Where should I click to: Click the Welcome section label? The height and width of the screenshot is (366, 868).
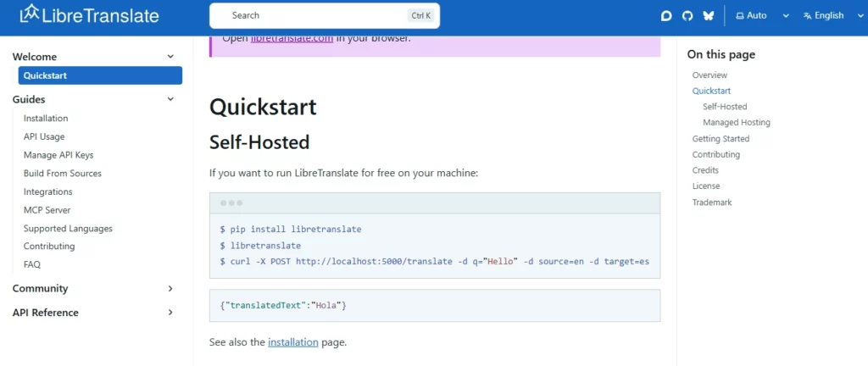(x=34, y=57)
